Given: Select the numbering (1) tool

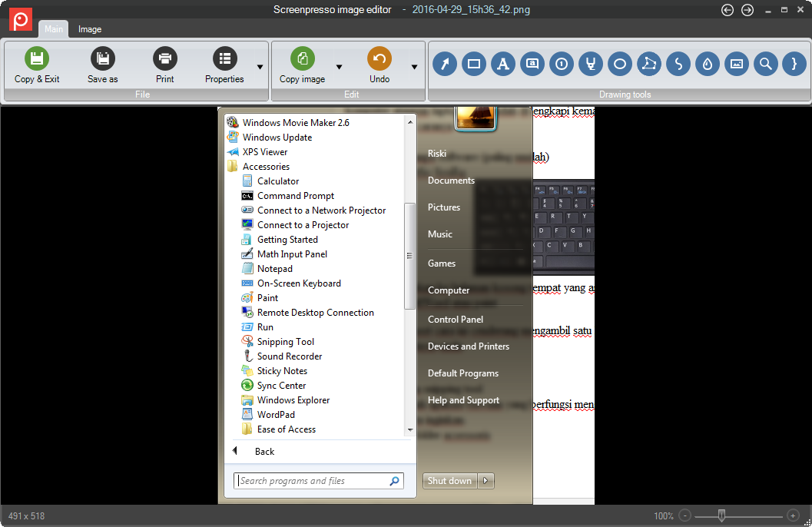Looking at the screenshot, I should point(562,65).
